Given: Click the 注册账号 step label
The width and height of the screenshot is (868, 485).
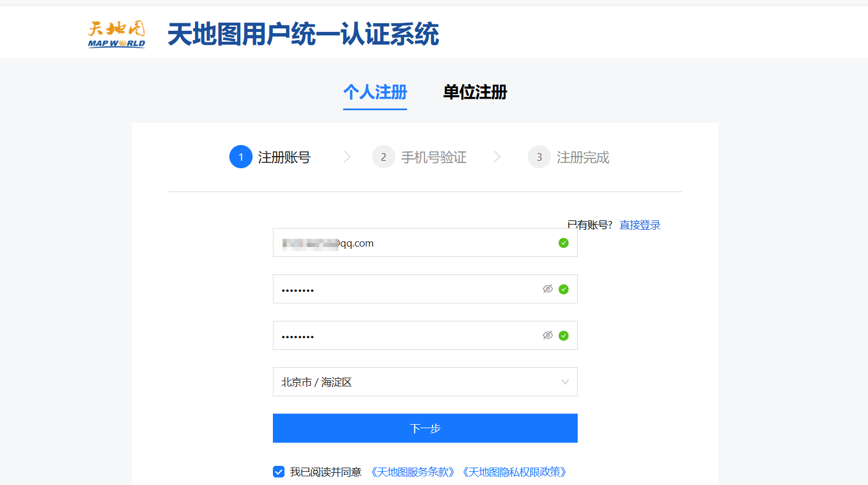Looking at the screenshot, I should (284, 157).
